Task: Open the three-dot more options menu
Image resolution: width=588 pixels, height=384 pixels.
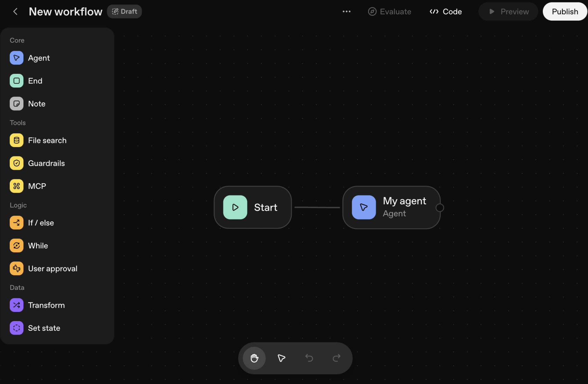Action: [346, 12]
